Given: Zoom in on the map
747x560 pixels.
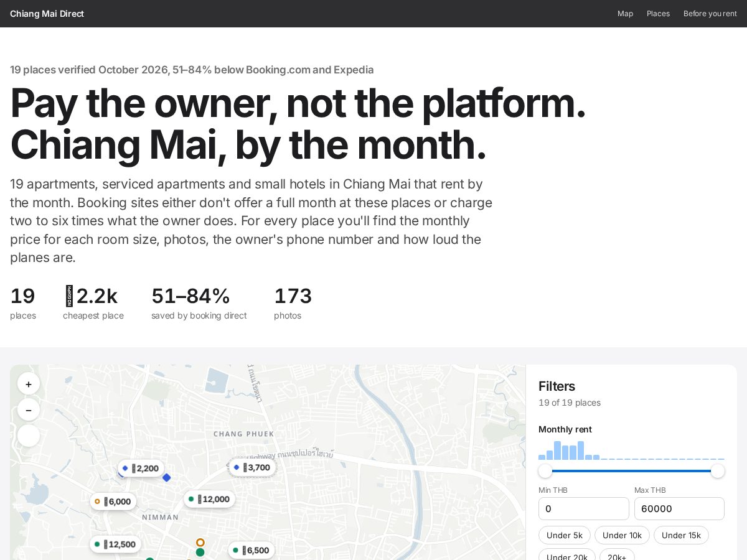Looking at the screenshot, I should pos(29,384).
